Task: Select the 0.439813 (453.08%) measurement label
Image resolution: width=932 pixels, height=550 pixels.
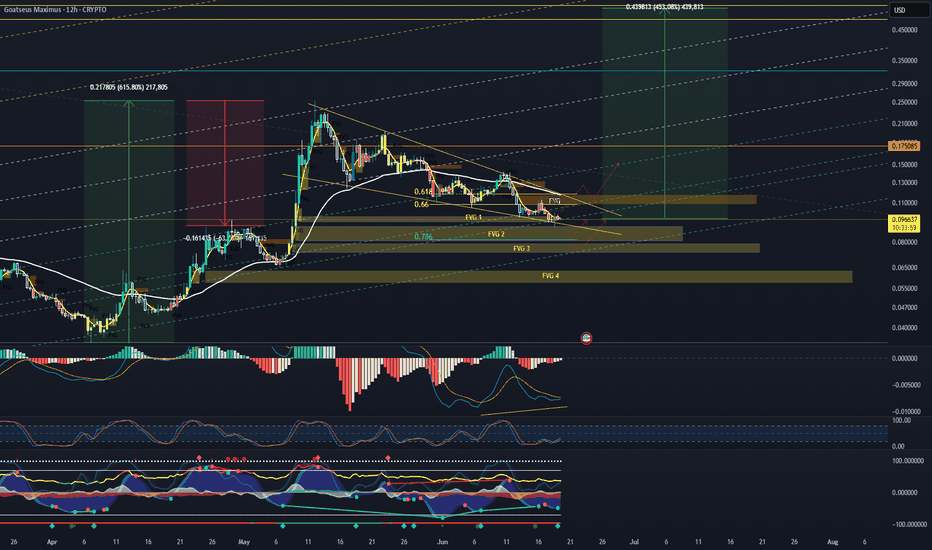Action: point(665,7)
